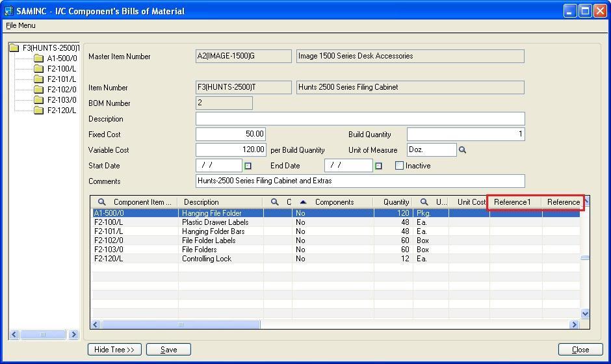Click the End Date field
The image size is (611, 364).
348,165
